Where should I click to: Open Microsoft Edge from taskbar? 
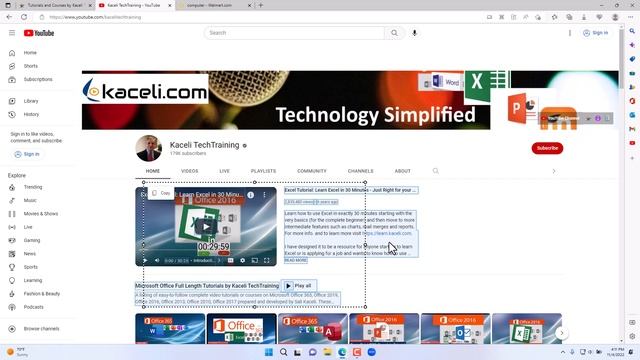point(342,352)
